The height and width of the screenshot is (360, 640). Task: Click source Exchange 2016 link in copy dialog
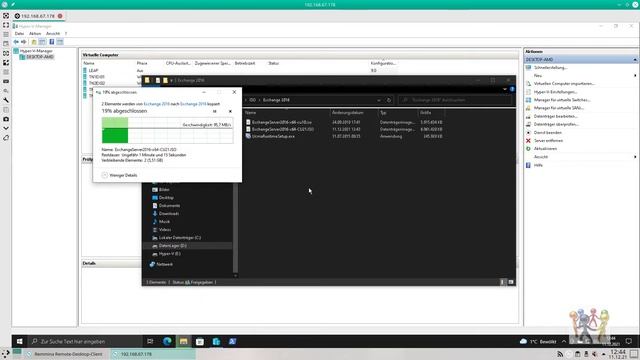click(156, 104)
